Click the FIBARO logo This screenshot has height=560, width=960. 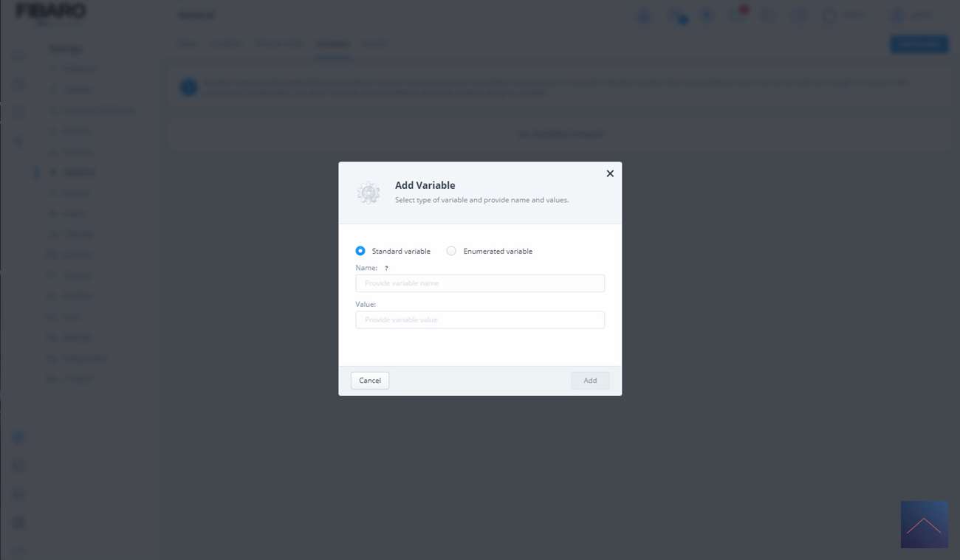click(x=51, y=12)
